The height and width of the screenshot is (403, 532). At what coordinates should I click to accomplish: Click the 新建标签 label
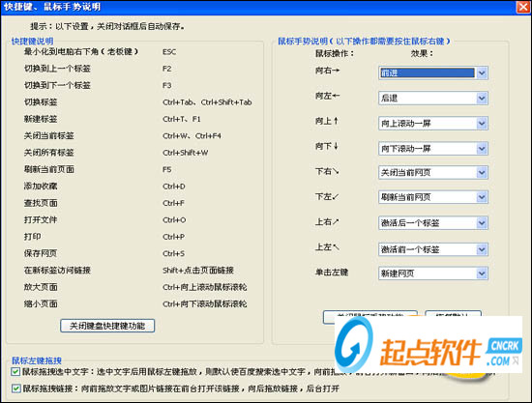point(41,119)
